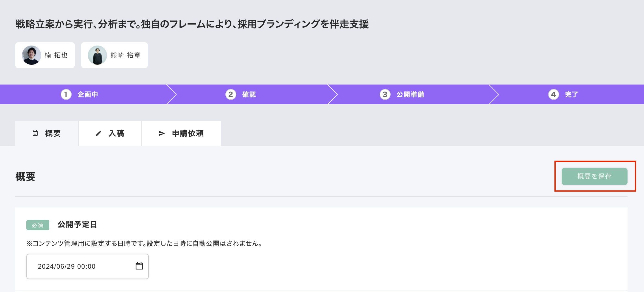644x292 pixels.
Task: Click the pencil icon on 入稿 tab
Action: click(x=99, y=133)
